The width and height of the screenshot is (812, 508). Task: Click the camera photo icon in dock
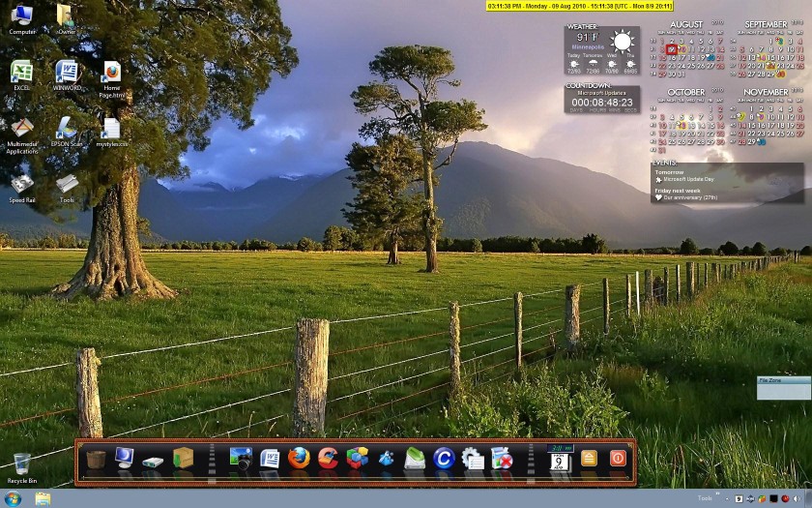[x=240, y=458]
